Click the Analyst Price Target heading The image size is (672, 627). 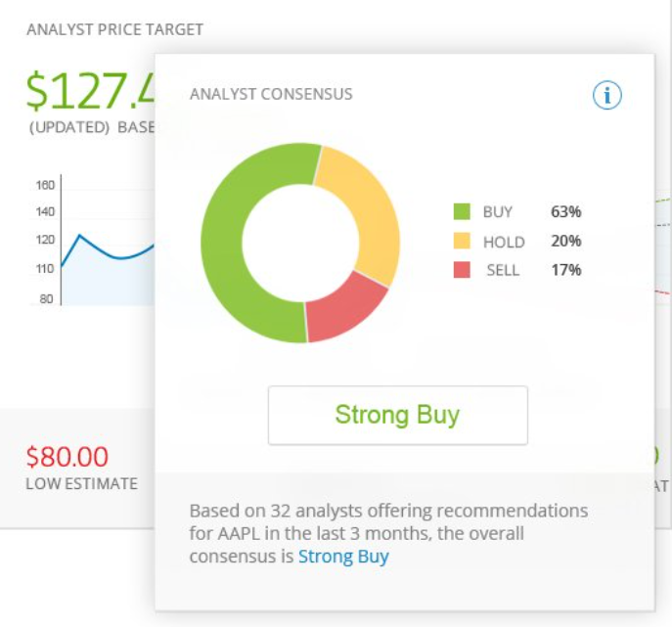pos(114,29)
